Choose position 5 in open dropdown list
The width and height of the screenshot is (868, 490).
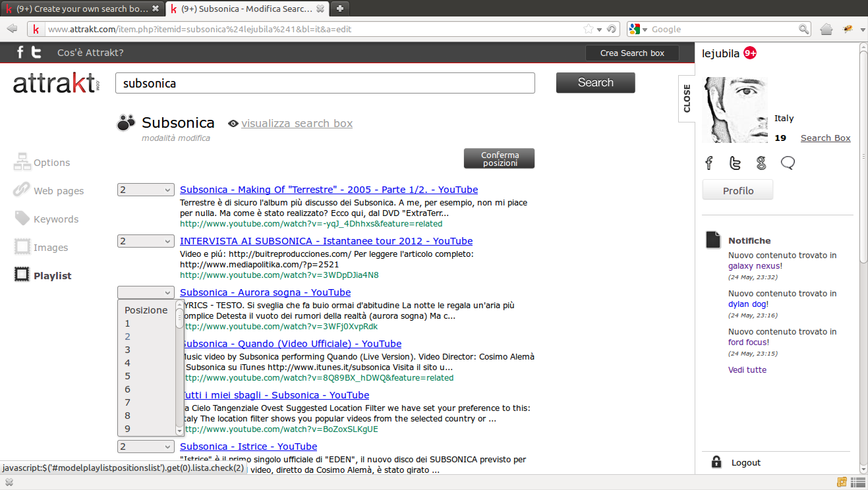[147, 376]
